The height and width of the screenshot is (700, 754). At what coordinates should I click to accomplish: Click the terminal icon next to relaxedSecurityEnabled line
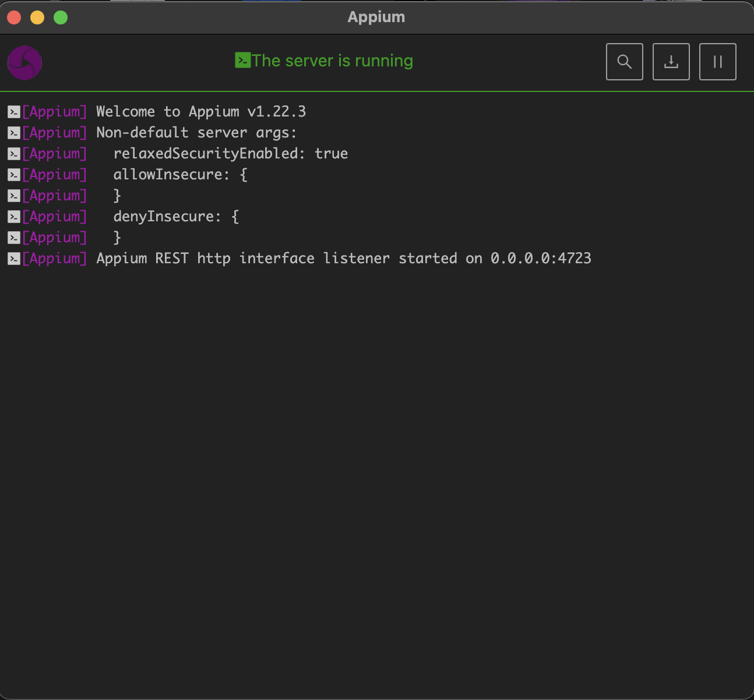13,153
